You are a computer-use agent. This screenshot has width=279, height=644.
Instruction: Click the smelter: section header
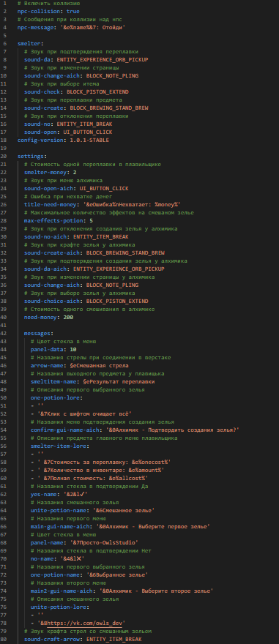pyautogui.click(x=31, y=43)
